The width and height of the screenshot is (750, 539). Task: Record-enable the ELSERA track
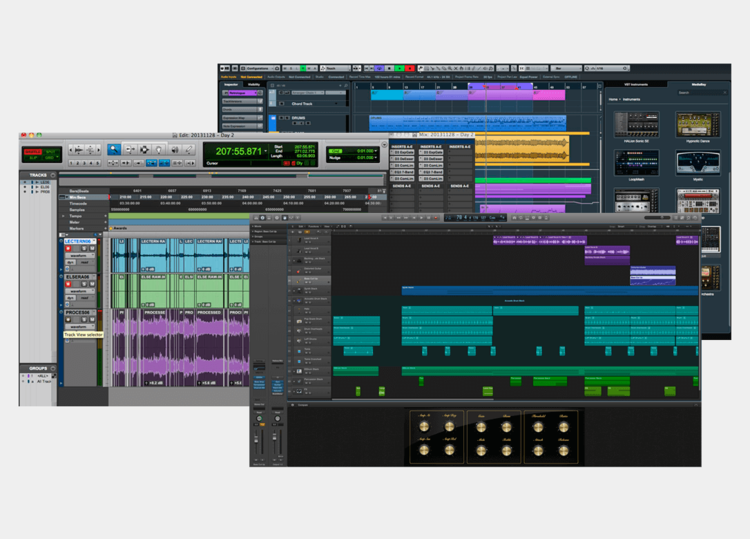click(x=70, y=284)
